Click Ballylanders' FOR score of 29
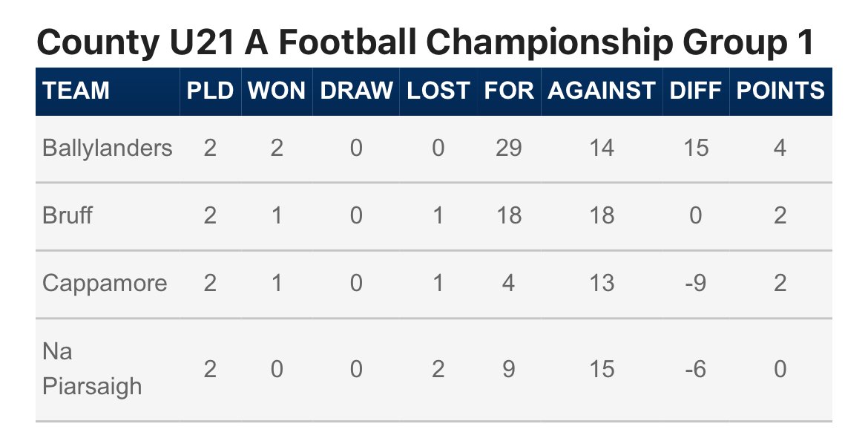Image resolution: width=868 pixels, height=444 pixels. pyautogui.click(x=509, y=148)
